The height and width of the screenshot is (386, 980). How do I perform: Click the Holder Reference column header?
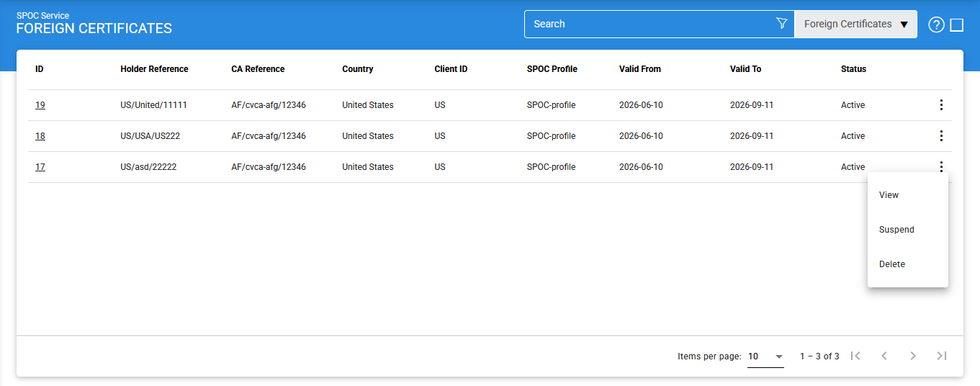coord(154,69)
